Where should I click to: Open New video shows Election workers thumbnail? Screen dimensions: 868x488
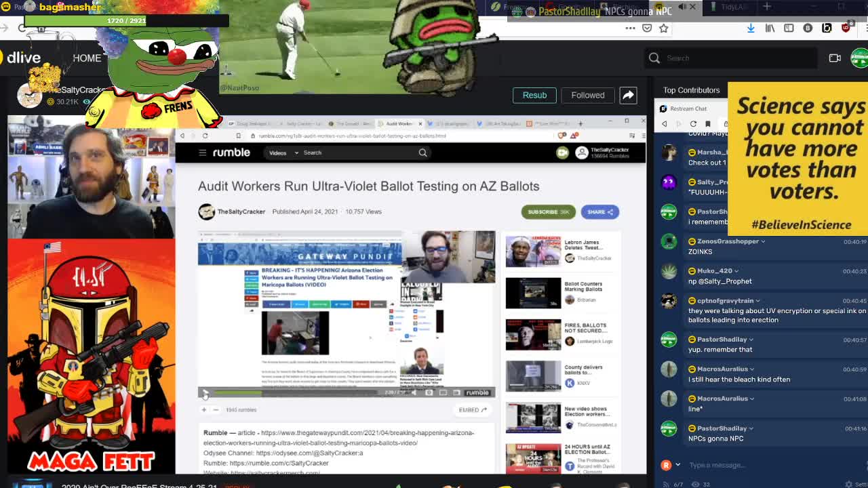point(533,418)
